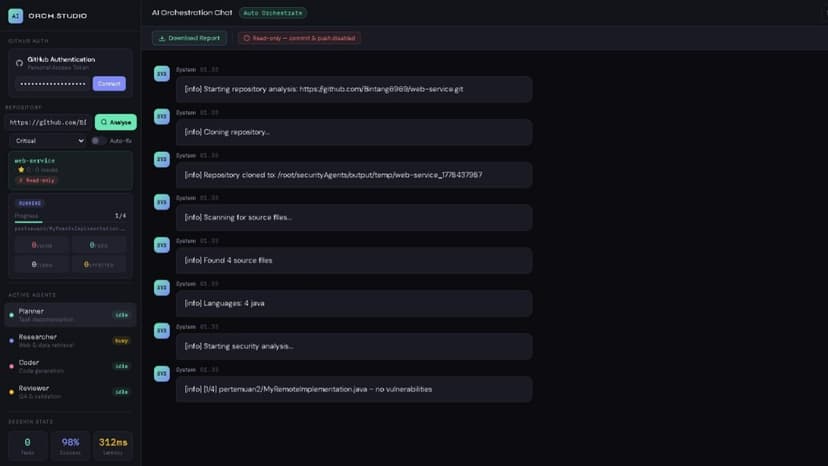Open the web-service repository card
This screenshot has height=466, width=828.
point(70,170)
